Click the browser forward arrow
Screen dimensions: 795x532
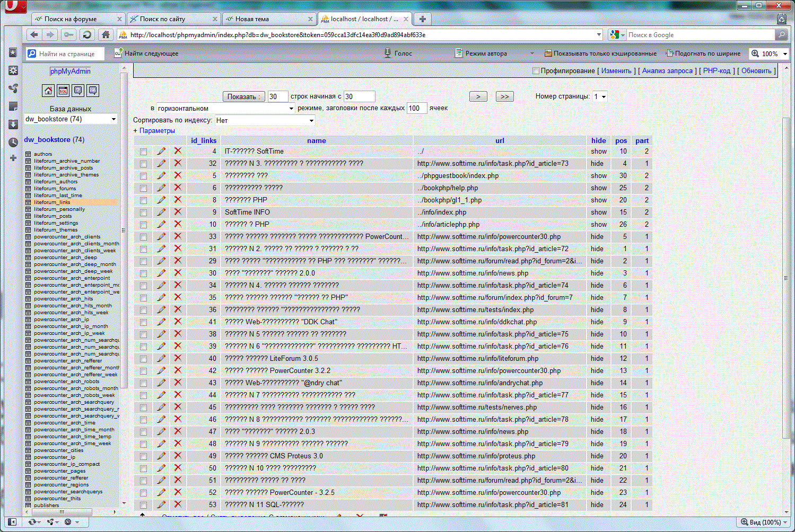[50, 35]
